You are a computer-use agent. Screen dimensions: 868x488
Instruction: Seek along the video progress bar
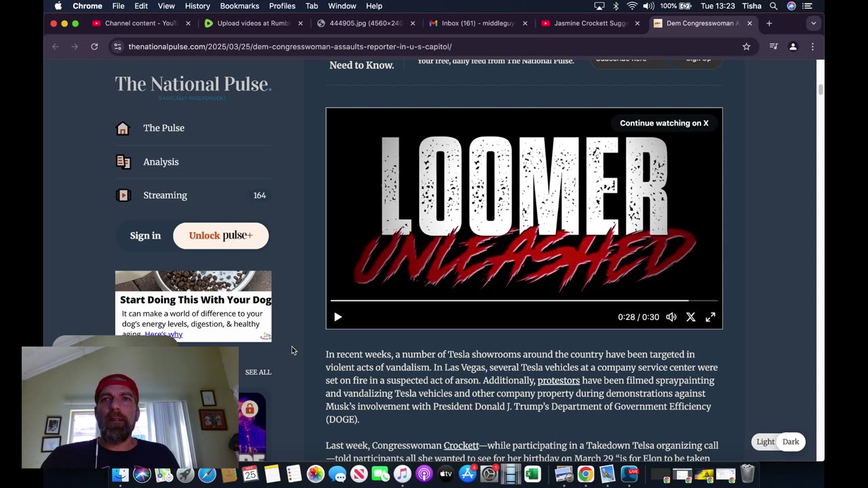click(524, 300)
